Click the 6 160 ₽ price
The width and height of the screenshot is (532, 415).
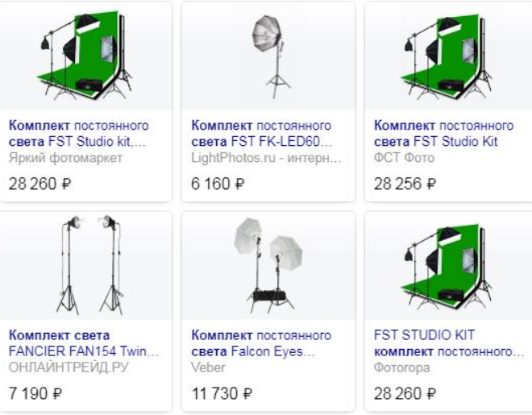(x=218, y=184)
